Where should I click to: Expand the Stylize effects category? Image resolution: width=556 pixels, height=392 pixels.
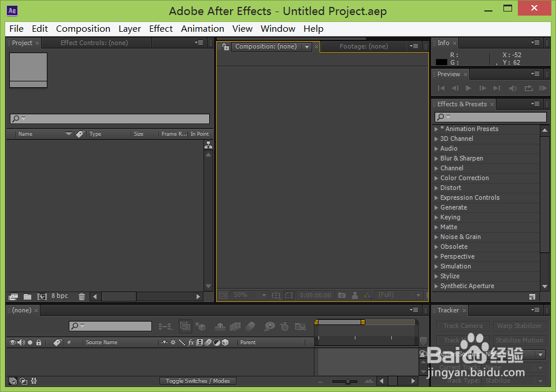(436, 276)
